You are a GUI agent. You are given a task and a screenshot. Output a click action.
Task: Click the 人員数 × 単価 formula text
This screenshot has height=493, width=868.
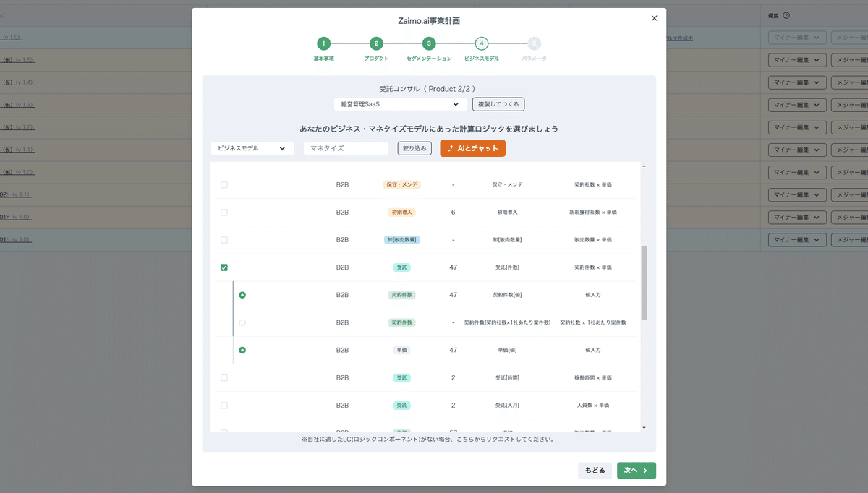(x=593, y=405)
